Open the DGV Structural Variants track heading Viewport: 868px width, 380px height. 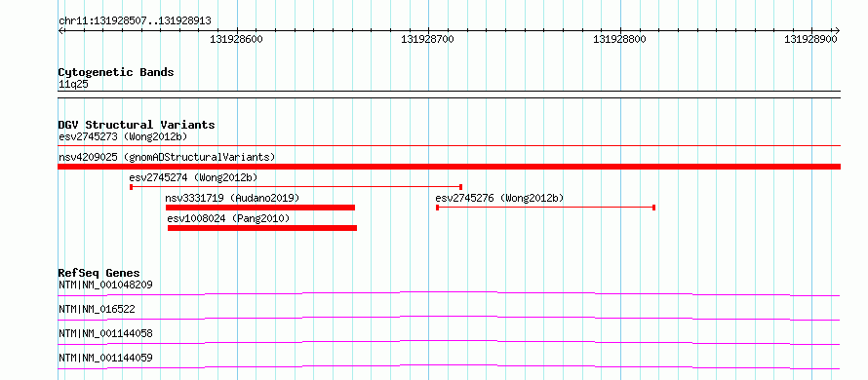click(x=137, y=125)
